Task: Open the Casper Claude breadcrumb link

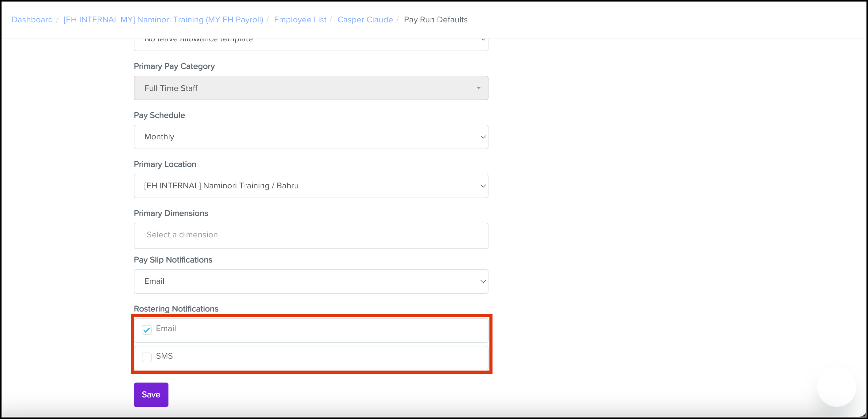Action: [x=365, y=20]
